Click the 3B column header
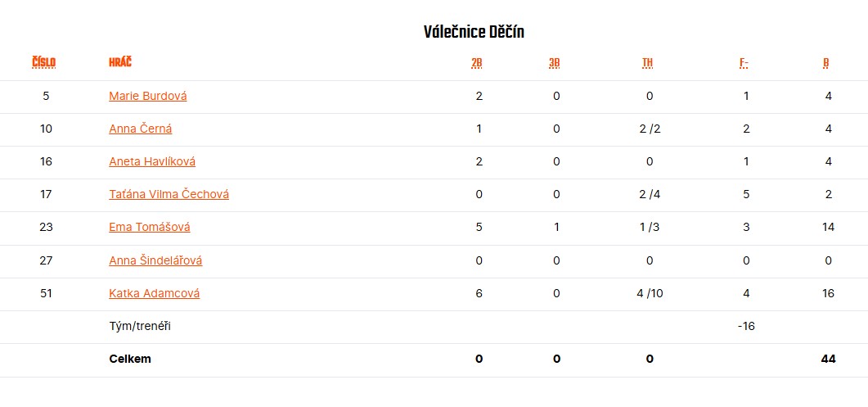The width and height of the screenshot is (868, 407). 555,63
